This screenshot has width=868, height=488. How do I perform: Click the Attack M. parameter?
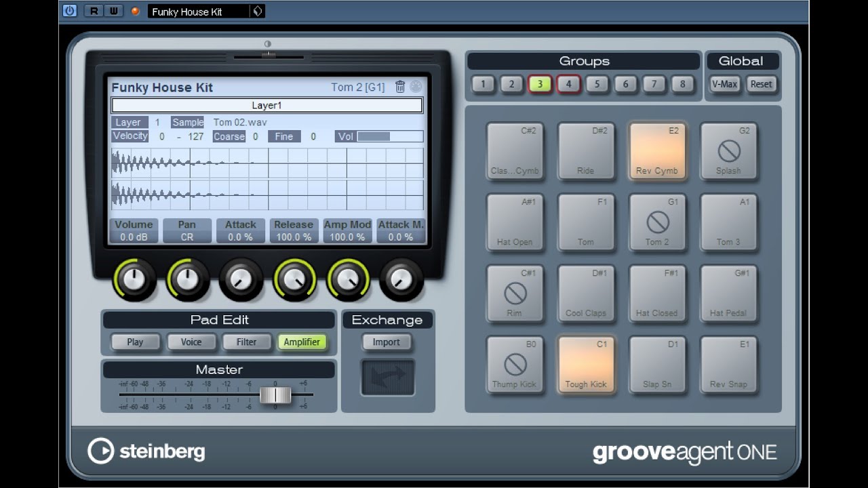pyautogui.click(x=401, y=230)
